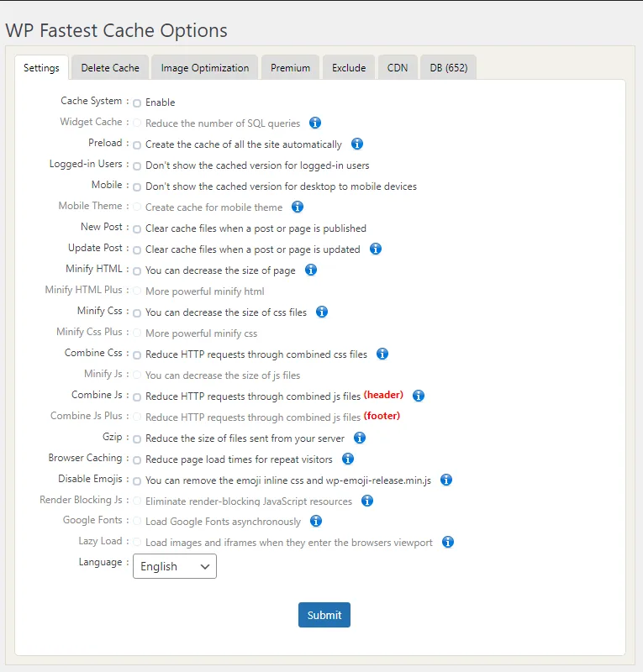Screen dimensions: 643x672
Task: Click the Combine Js info icon
Action: [x=418, y=396]
